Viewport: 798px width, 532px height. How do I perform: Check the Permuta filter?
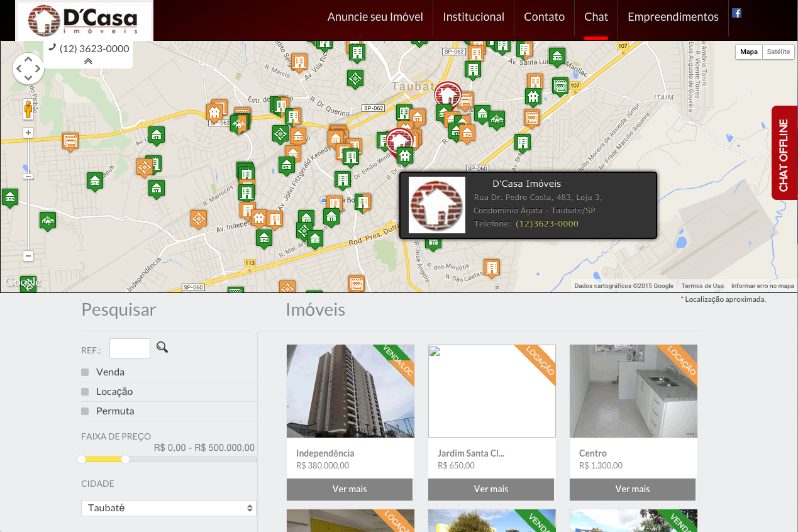(85, 411)
